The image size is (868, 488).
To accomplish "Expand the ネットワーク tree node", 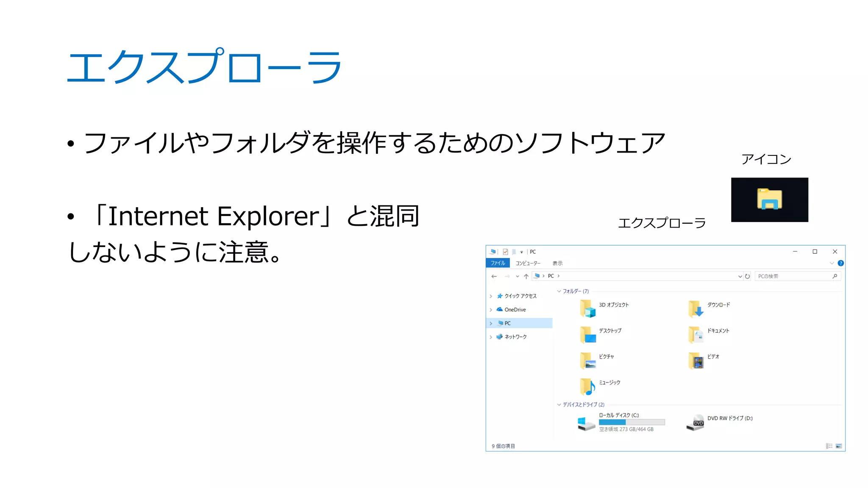I will [491, 337].
